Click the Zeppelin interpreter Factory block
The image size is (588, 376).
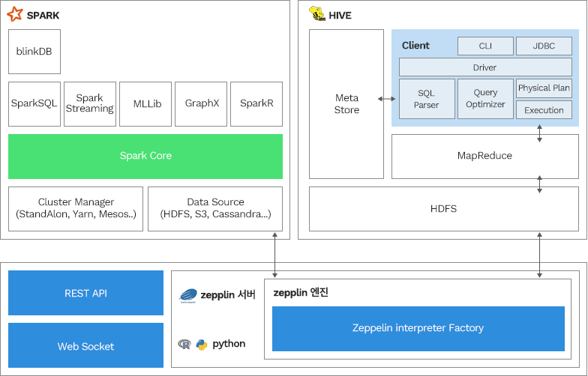418,329
